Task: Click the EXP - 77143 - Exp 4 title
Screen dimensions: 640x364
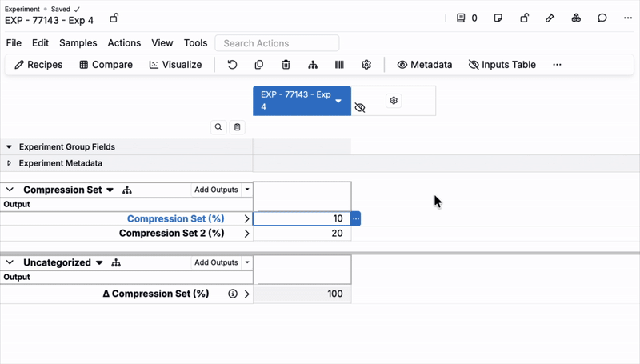Action: [x=49, y=21]
